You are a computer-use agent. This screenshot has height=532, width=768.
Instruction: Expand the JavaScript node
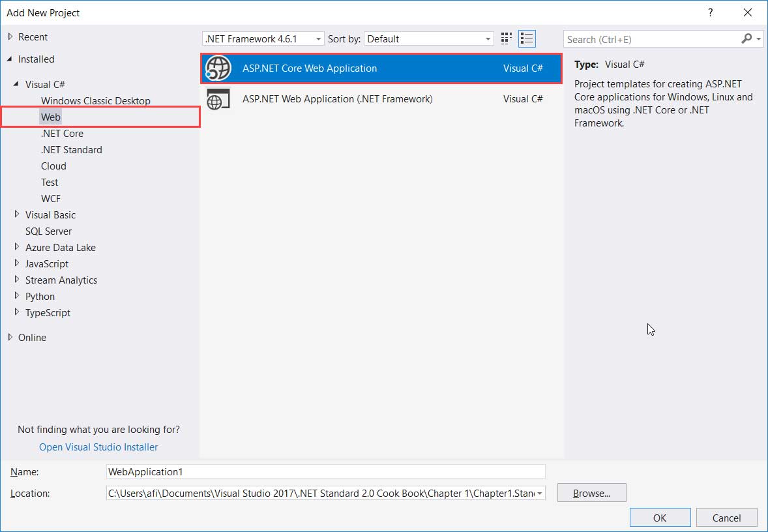(x=17, y=263)
